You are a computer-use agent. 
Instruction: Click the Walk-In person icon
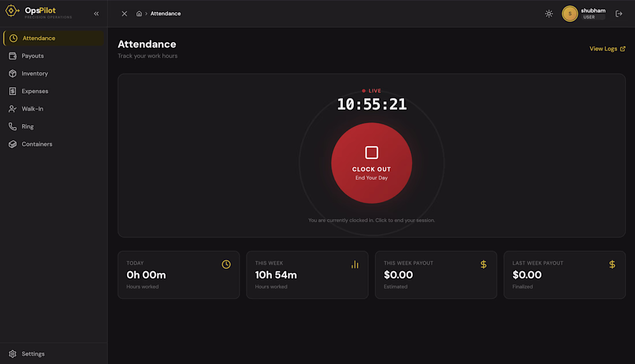(x=13, y=109)
